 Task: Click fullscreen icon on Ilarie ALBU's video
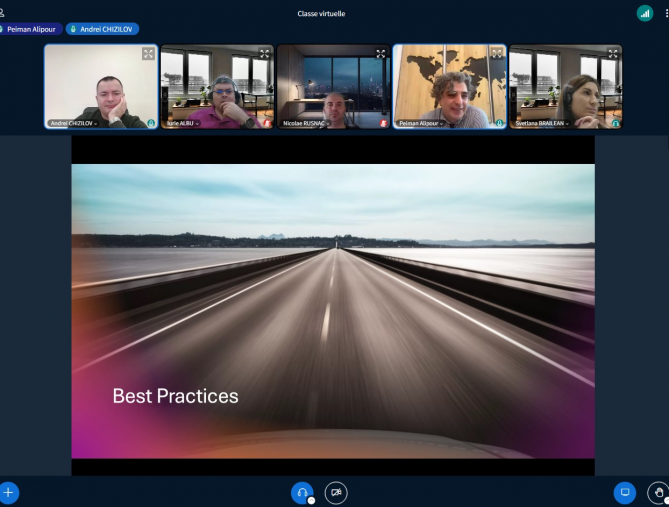tap(264, 54)
